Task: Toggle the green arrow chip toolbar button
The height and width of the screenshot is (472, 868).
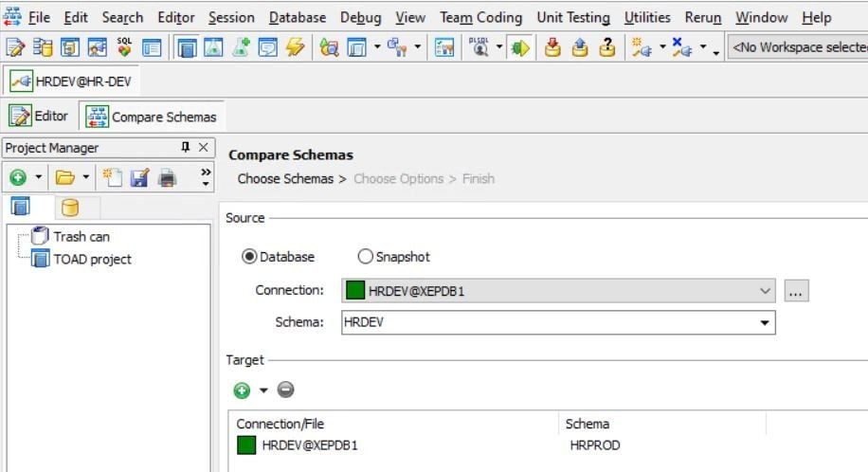Action: point(520,47)
